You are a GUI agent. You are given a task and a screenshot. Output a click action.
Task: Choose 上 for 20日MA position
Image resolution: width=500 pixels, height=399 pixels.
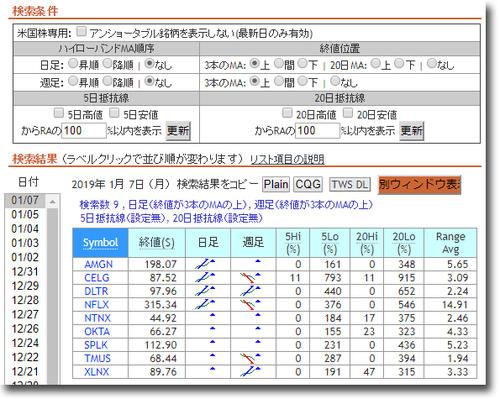click(x=375, y=63)
